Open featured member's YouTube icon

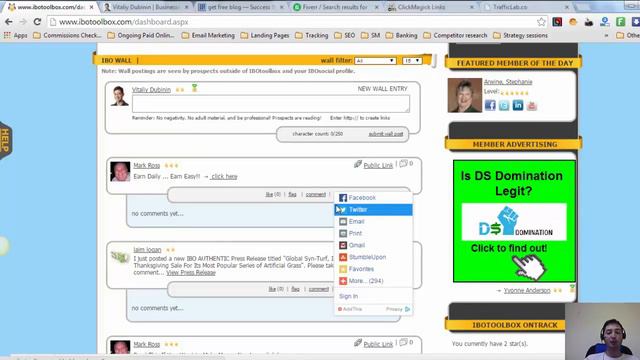click(x=532, y=105)
